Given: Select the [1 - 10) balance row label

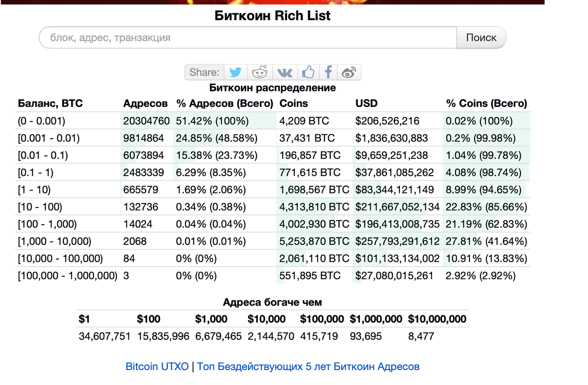Looking at the screenshot, I should [x=34, y=190].
